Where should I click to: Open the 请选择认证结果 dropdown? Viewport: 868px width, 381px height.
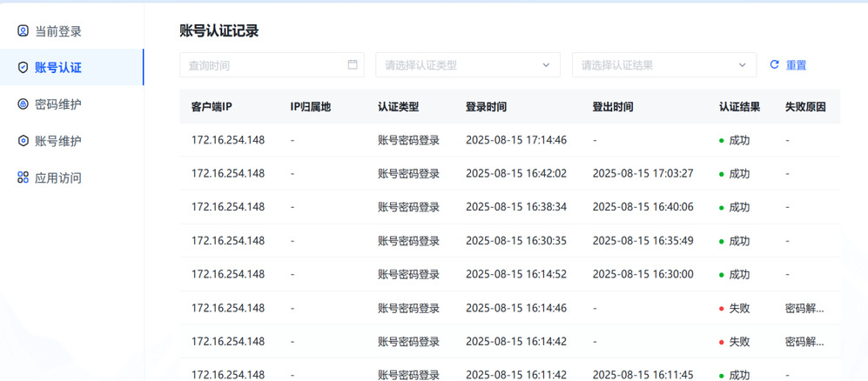click(x=663, y=65)
